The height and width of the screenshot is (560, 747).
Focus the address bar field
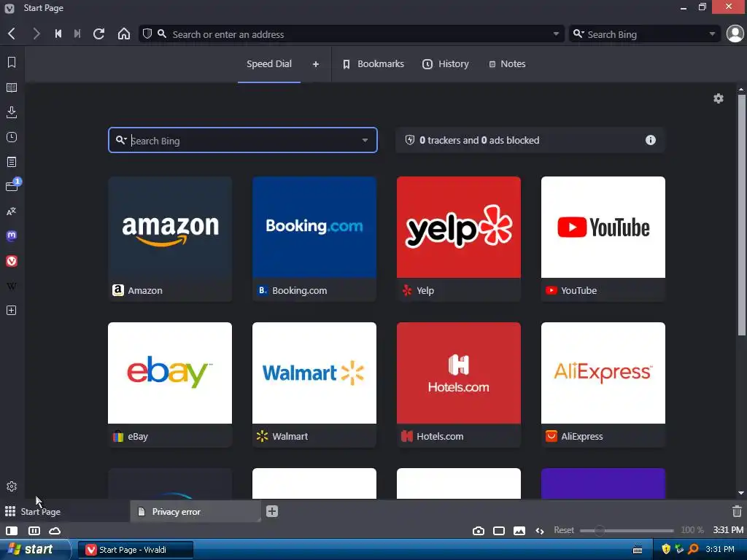tap(352, 34)
